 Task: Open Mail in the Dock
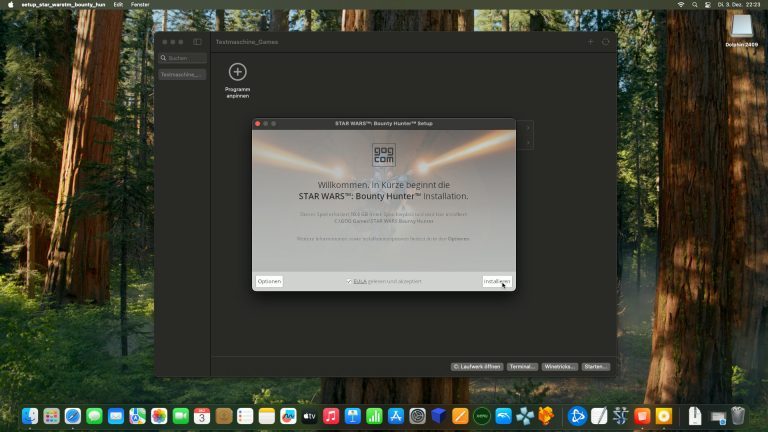[x=116, y=416]
